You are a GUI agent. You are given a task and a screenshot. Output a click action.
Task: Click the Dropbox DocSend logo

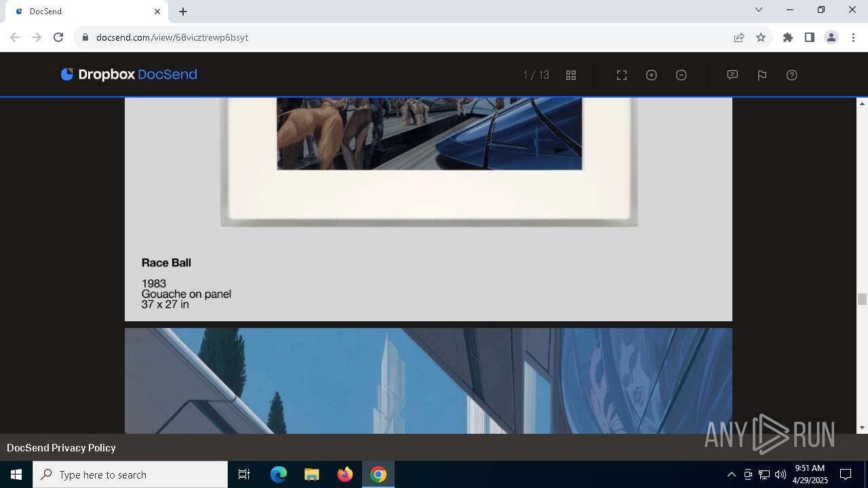click(x=129, y=75)
